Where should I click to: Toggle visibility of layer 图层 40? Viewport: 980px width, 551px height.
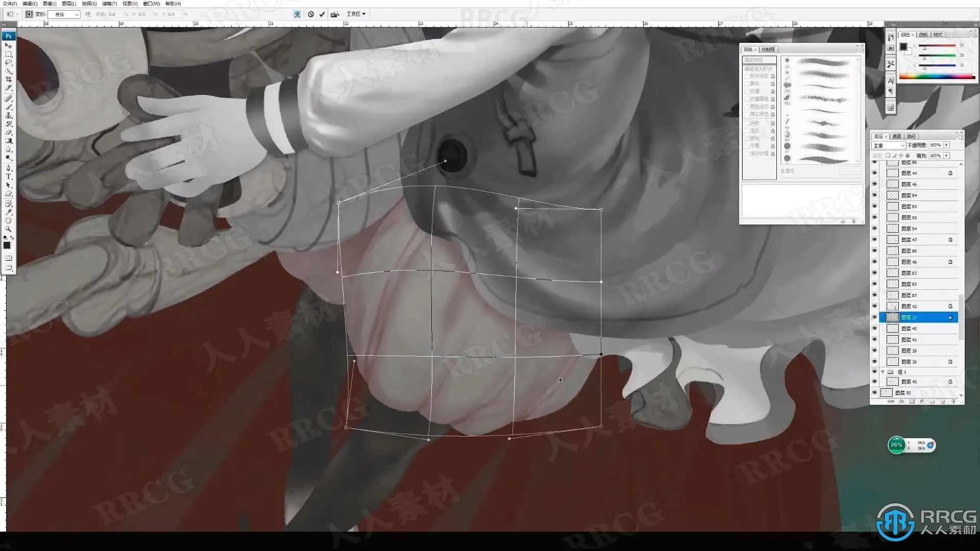(874, 329)
